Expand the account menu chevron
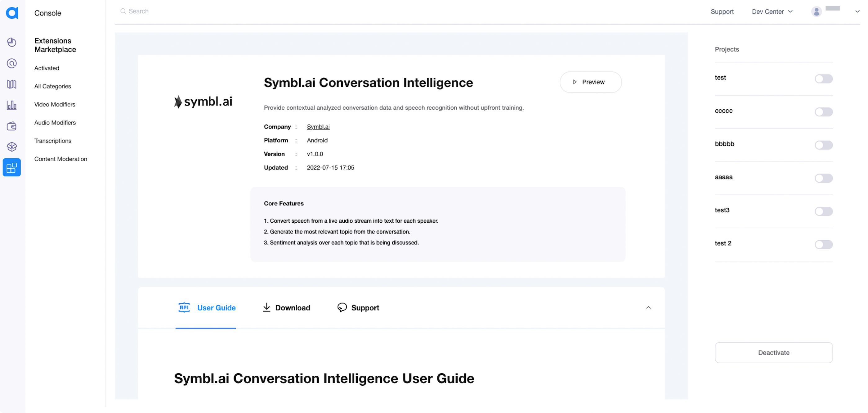Screen dimensions: 868x413 [x=857, y=11]
